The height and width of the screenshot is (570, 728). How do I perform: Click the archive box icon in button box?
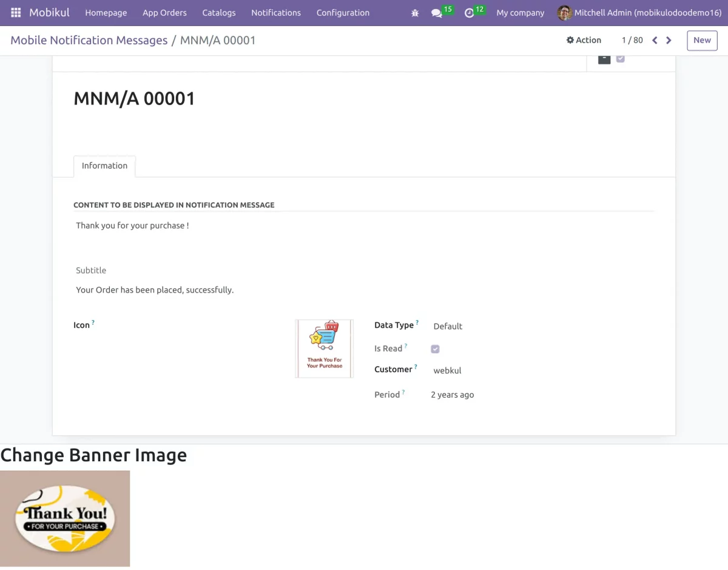pyautogui.click(x=604, y=59)
